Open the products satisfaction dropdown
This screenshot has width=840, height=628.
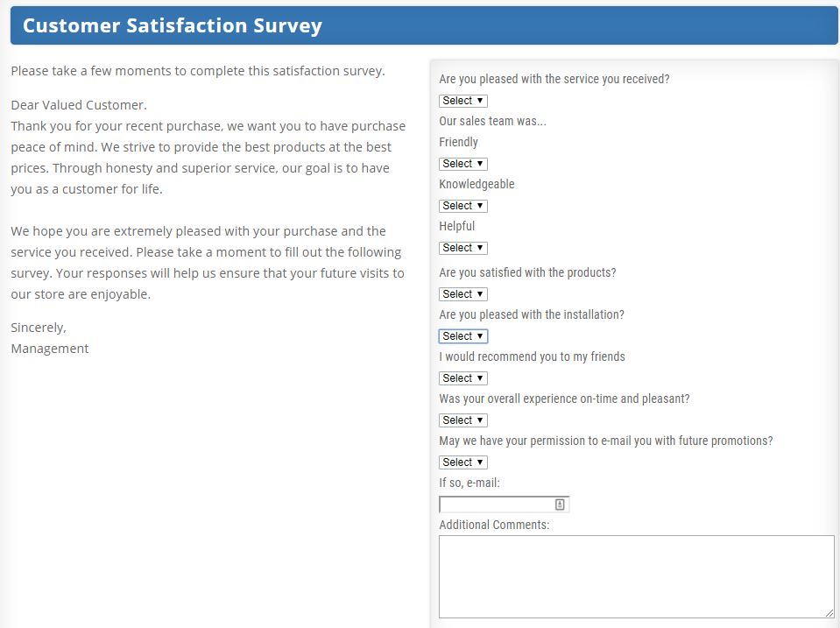tap(462, 294)
